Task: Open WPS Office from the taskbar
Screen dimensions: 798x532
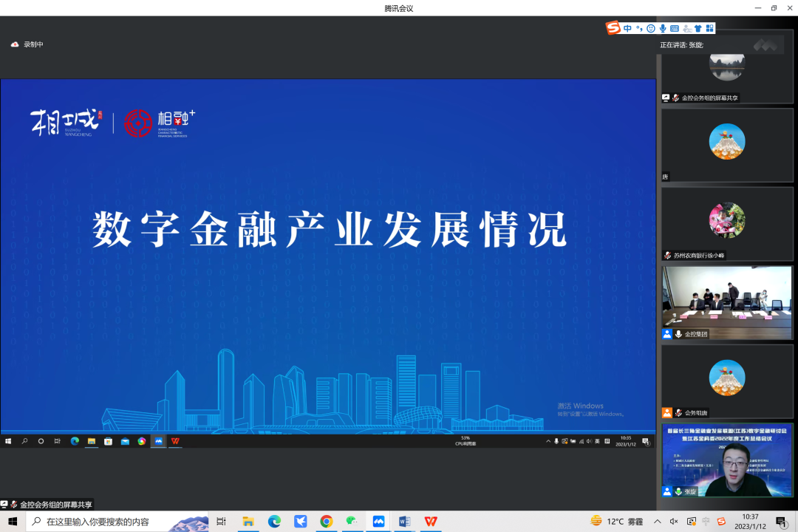Action: point(431,522)
